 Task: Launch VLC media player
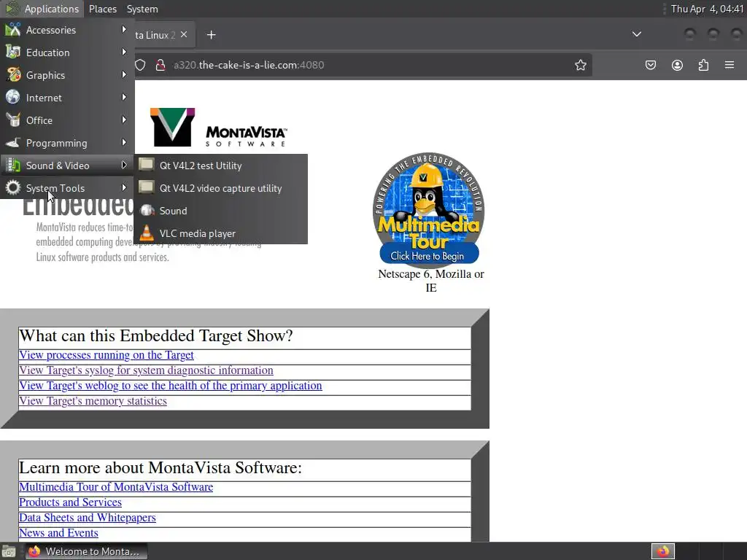click(x=220, y=233)
